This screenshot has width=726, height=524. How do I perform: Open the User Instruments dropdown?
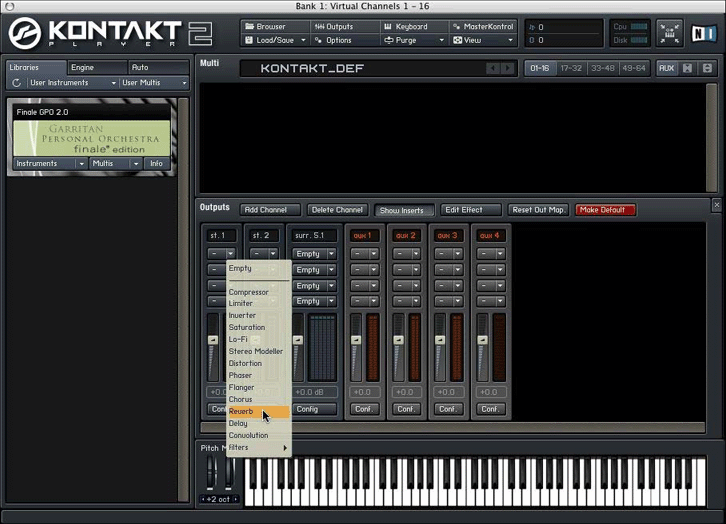click(x=73, y=83)
